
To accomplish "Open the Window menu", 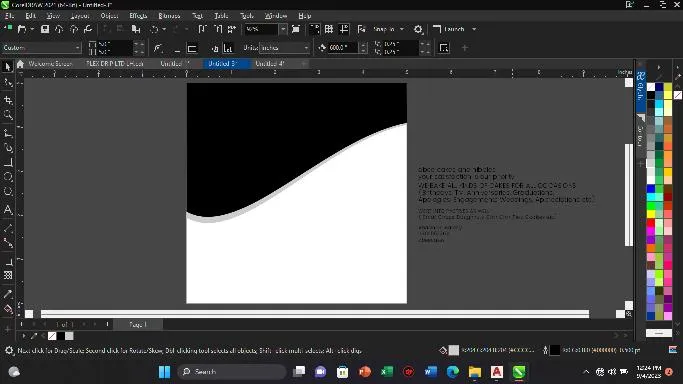I will pyautogui.click(x=276, y=16).
